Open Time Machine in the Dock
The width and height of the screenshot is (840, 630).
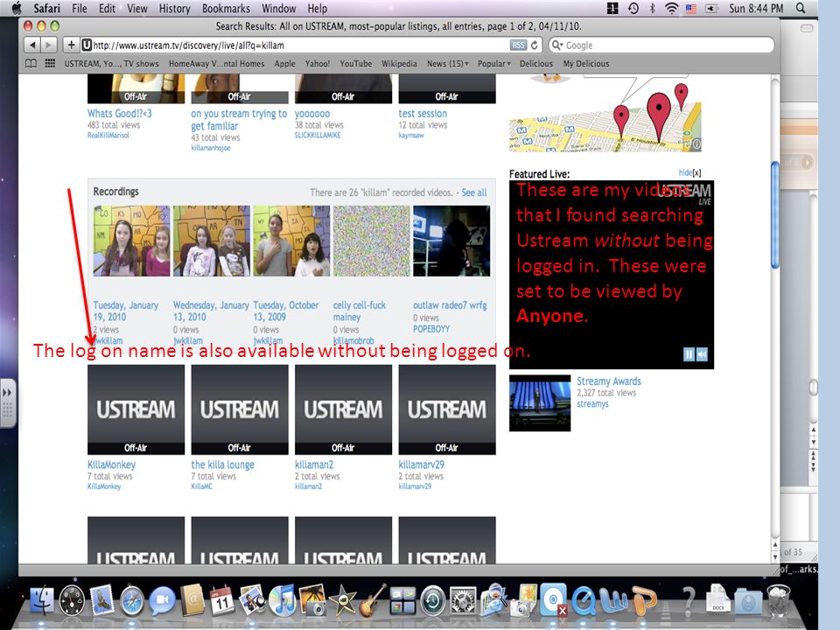coord(433,600)
